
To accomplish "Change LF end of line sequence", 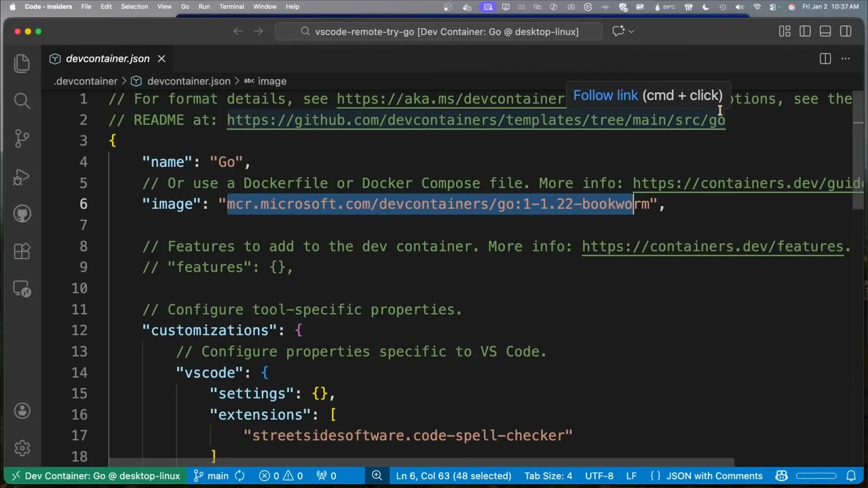I will (x=631, y=476).
